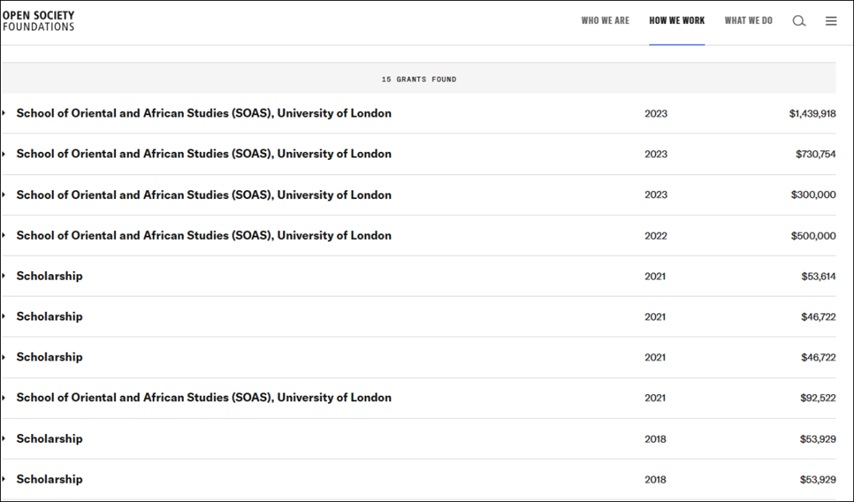Select SOAS grant title in the $300,000 row
Screen dimensions: 854x502
(x=204, y=195)
